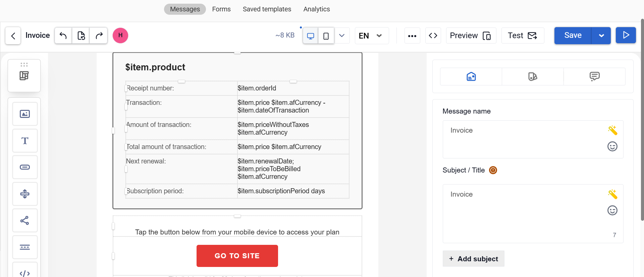
Task: Open emoji picker for Message name
Action: [x=612, y=146]
